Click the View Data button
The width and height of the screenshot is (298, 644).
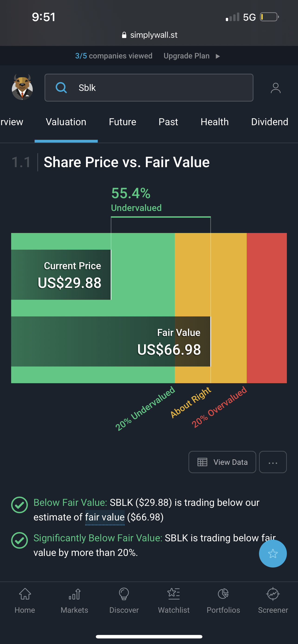(222, 462)
